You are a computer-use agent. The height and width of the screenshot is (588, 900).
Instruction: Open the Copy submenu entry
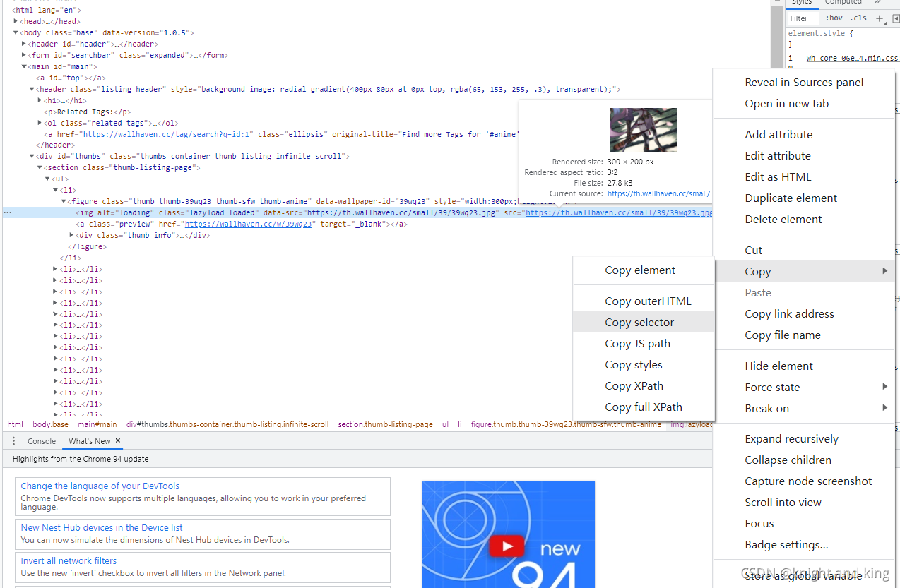804,271
